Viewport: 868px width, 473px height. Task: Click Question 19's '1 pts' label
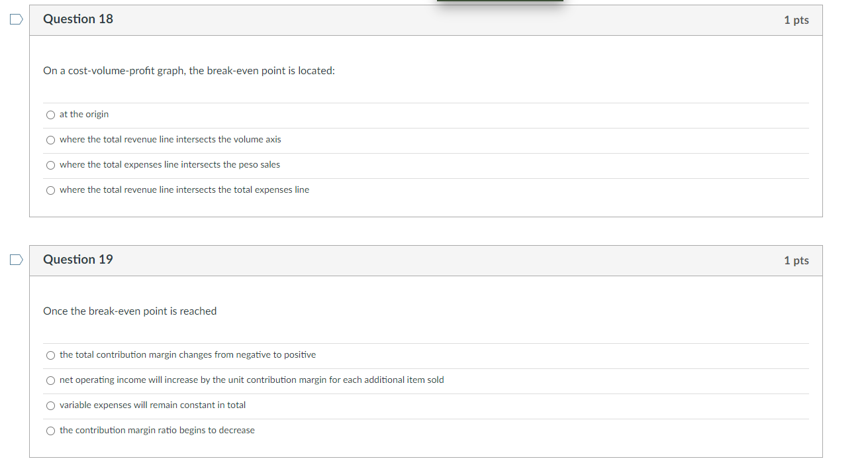point(796,260)
